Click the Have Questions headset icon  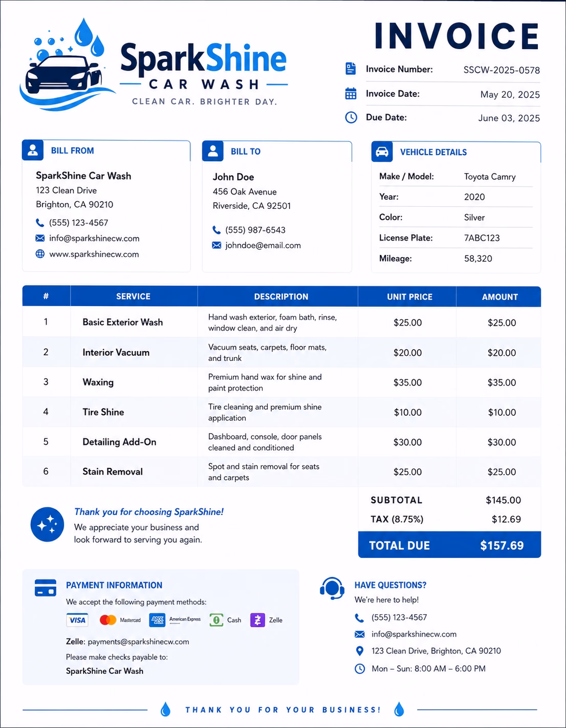[x=332, y=589]
